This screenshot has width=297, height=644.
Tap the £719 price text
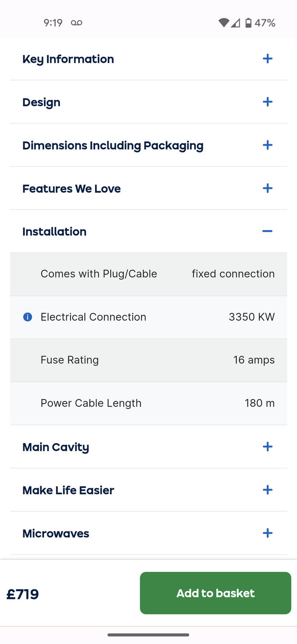[23, 594]
